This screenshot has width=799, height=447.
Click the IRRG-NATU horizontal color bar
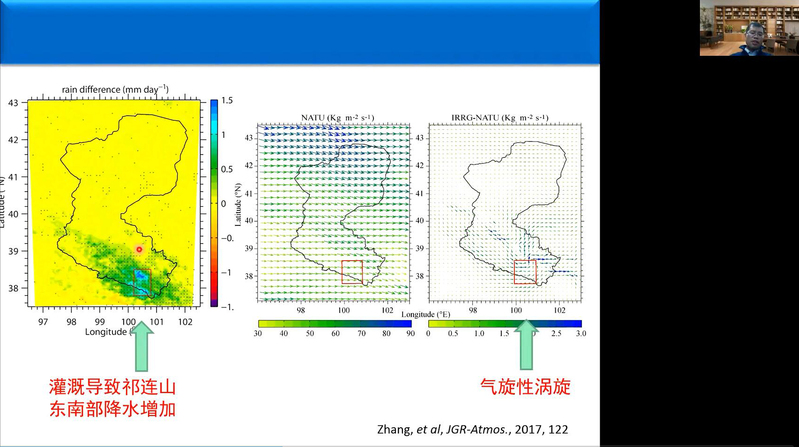(505, 324)
